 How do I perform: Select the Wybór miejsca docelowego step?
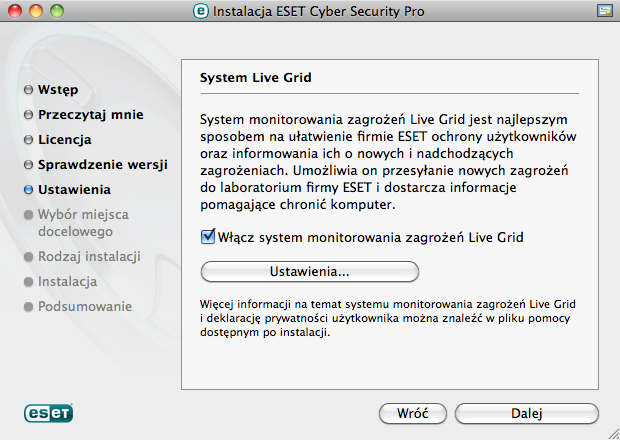(83, 223)
